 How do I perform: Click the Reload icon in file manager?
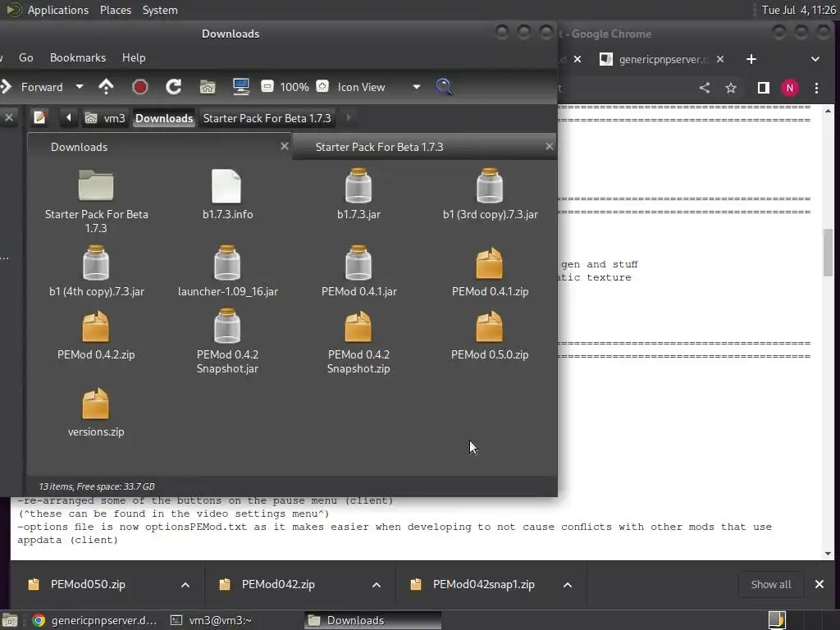click(x=174, y=87)
